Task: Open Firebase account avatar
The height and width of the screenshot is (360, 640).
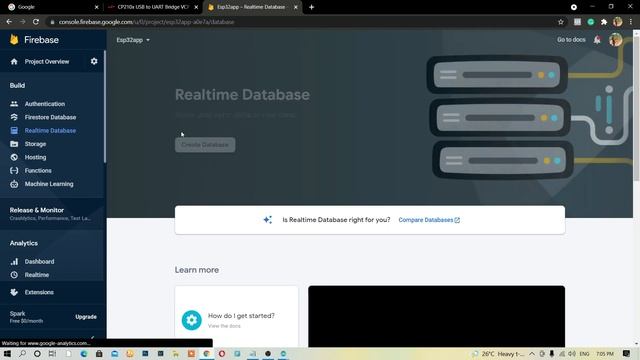Action: (x=616, y=40)
